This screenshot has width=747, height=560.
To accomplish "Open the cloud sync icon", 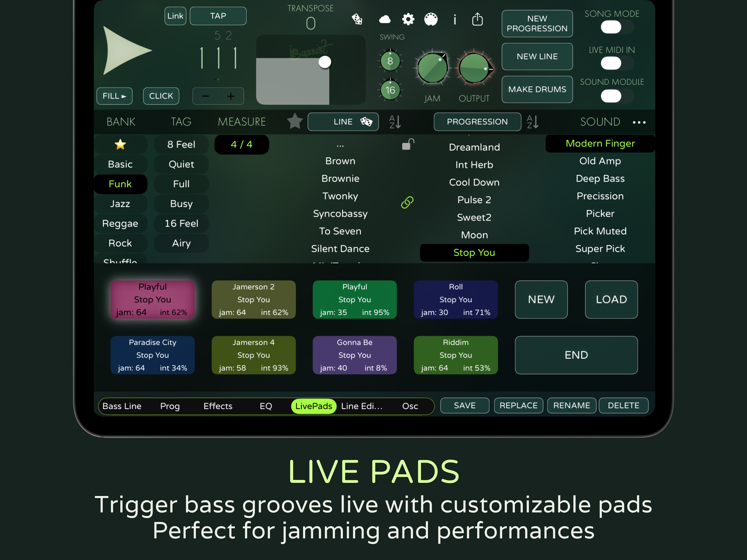I will coord(385,19).
